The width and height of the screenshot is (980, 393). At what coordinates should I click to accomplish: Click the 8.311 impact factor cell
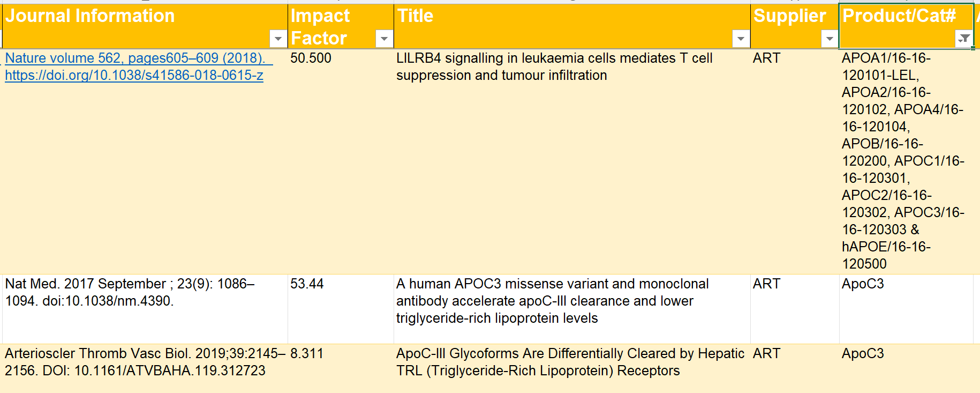pos(340,367)
